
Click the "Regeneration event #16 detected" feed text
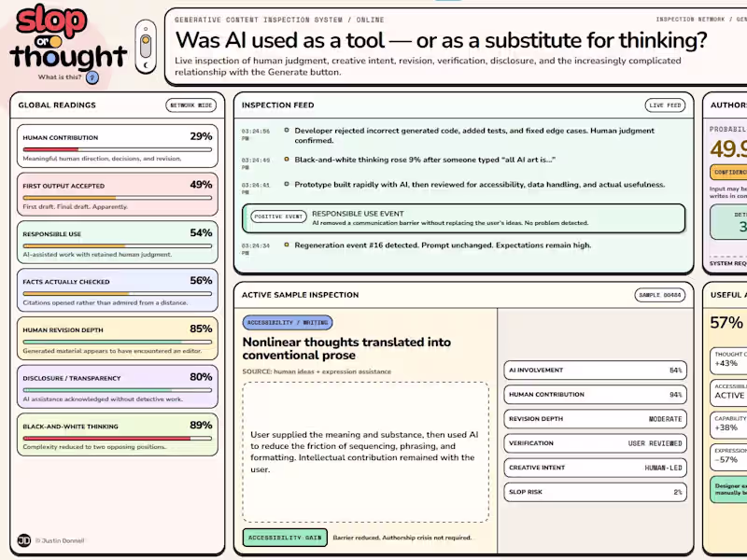pos(443,245)
